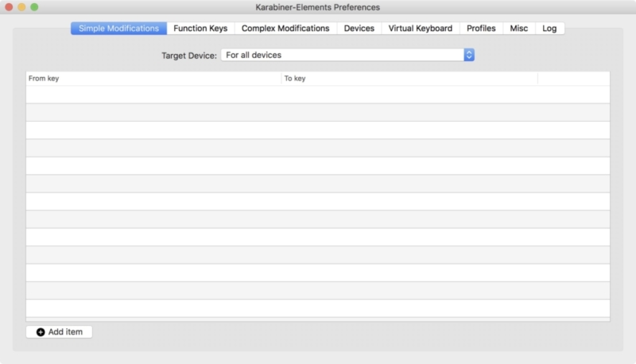Open the Virtual Keyboard tab
636x364 pixels.
[x=421, y=29]
